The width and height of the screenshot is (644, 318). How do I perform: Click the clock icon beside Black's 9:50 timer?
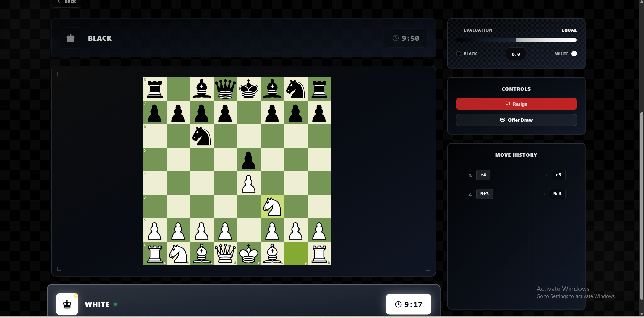point(395,38)
